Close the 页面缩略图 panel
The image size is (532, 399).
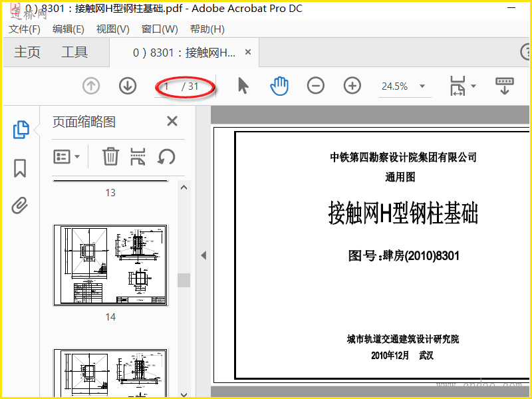pos(172,121)
